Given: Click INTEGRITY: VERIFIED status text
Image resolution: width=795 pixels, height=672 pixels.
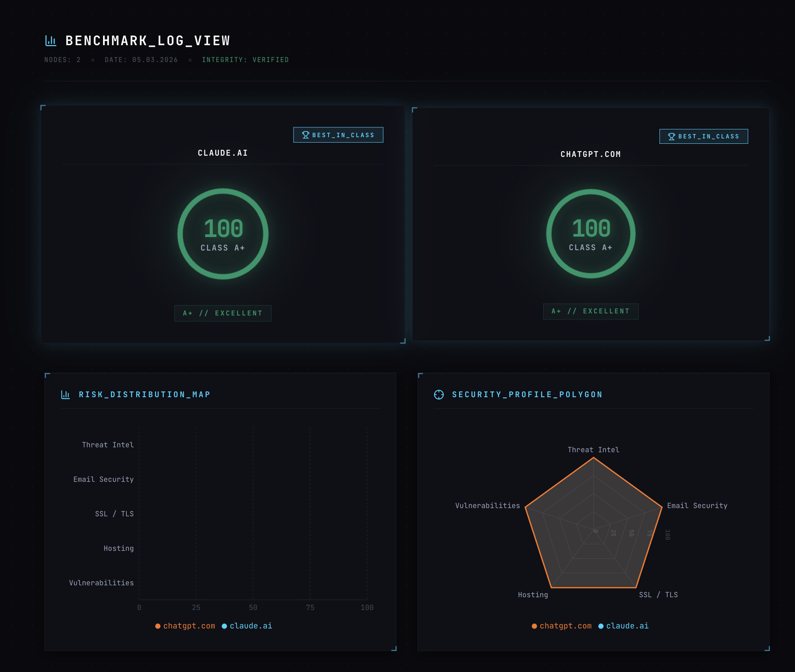Looking at the screenshot, I should pyautogui.click(x=245, y=60).
